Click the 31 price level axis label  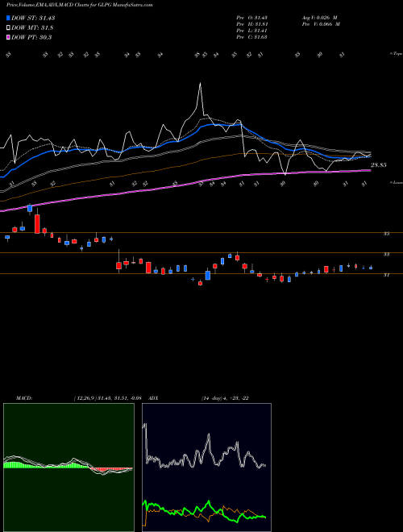coord(386,275)
